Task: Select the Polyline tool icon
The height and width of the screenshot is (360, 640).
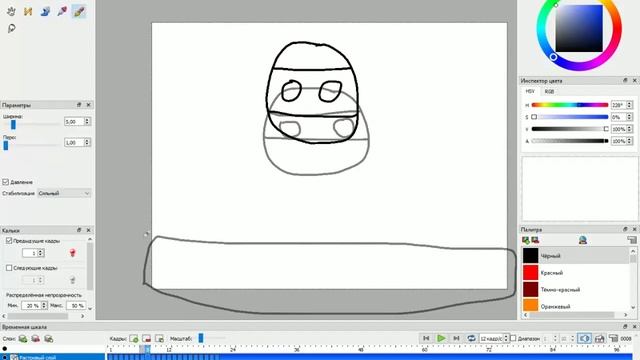Action: [x=28, y=11]
